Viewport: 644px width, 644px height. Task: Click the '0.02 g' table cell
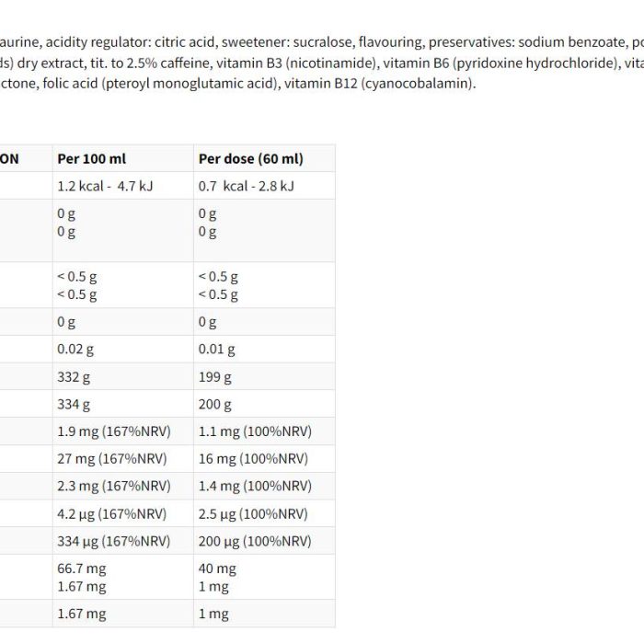[x=122, y=349]
